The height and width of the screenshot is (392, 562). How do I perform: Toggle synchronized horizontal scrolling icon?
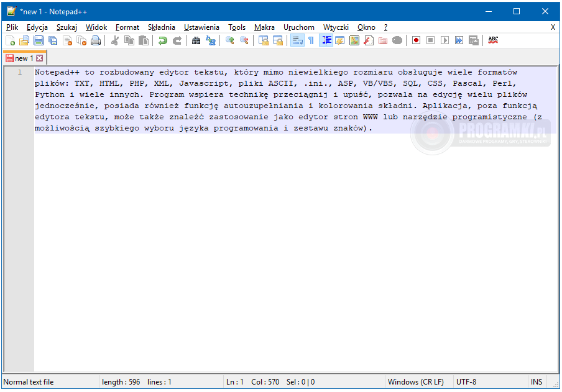[x=278, y=40]
